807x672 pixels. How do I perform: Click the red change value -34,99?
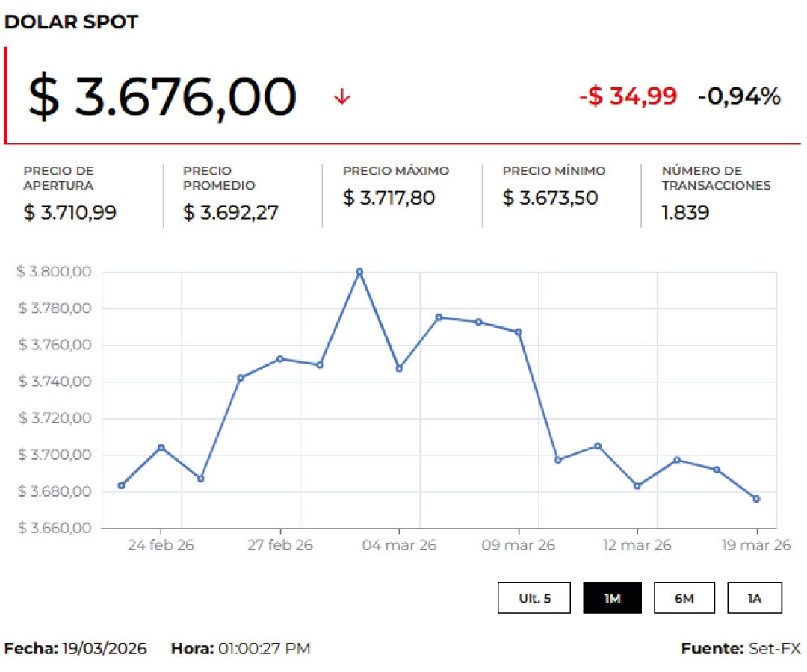coord(628,96)
